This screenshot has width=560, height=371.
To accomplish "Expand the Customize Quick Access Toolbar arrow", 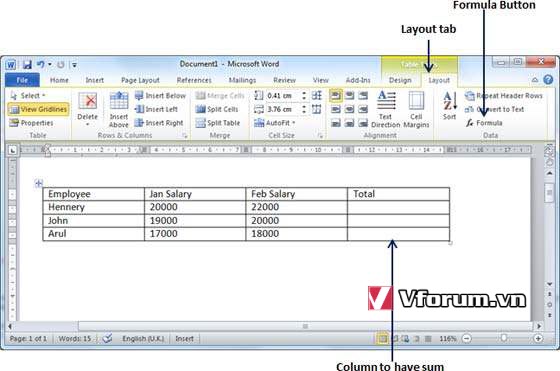I will (74, 65).
